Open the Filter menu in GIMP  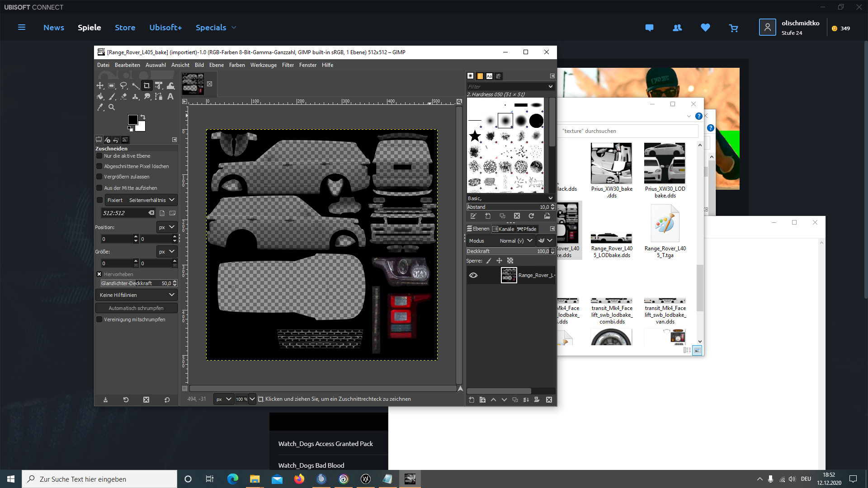click(x=288, y=65)
